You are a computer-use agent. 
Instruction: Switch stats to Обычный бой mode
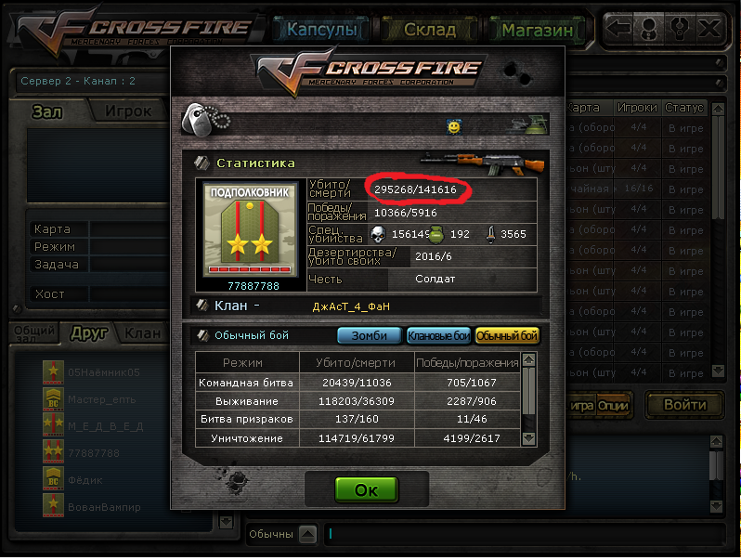[507, 335]
